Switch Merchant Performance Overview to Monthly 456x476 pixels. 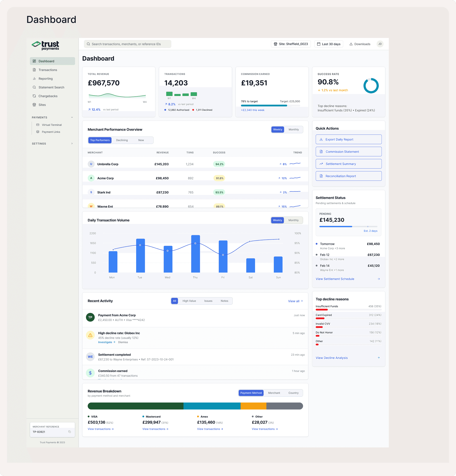click(293, 130)
